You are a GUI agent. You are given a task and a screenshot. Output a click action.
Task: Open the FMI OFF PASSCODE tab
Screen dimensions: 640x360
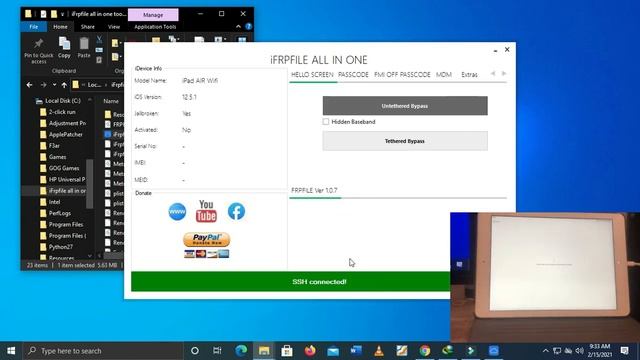coord(402,75)
